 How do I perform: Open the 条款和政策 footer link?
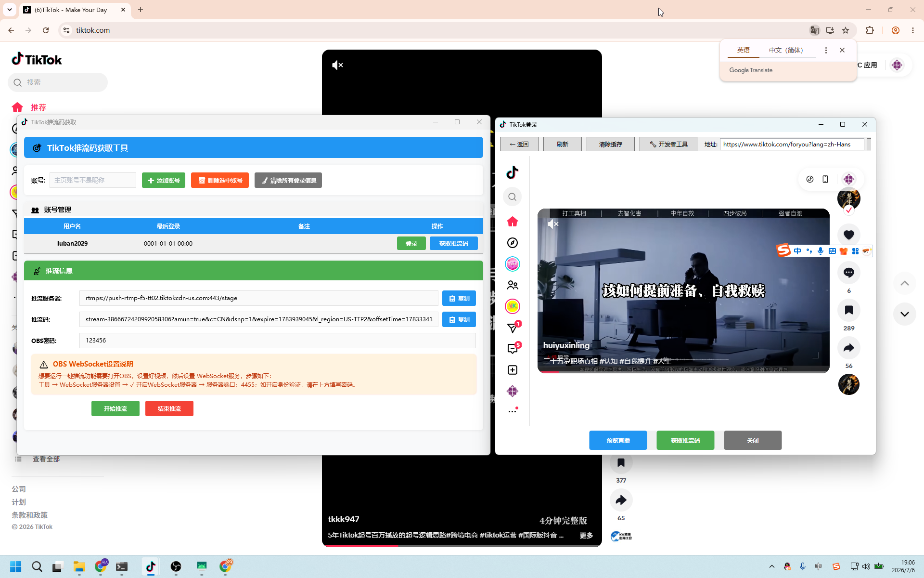tap(29, 515)
